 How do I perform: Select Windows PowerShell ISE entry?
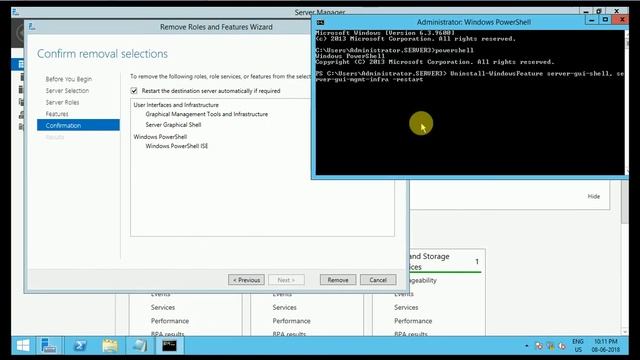[x=176, y=146]
